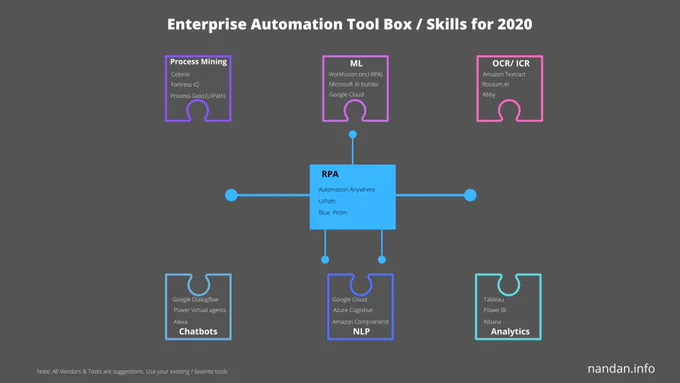Select the "Analytics" heading

pos(510,331)
